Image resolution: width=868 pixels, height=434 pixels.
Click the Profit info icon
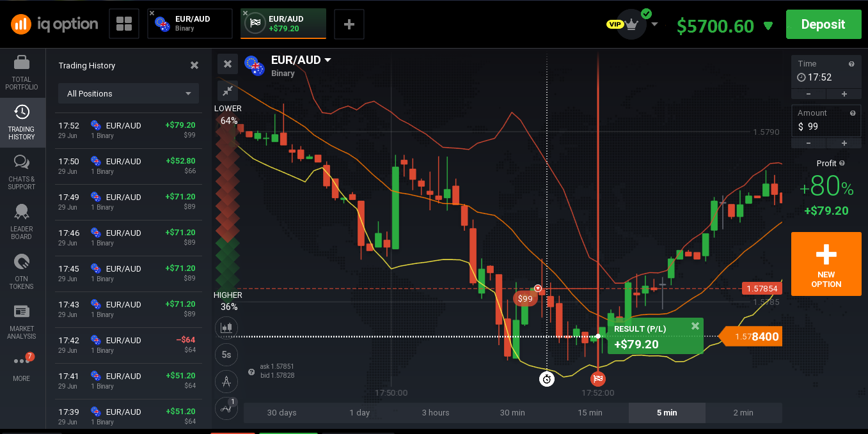tap(842, 164)
